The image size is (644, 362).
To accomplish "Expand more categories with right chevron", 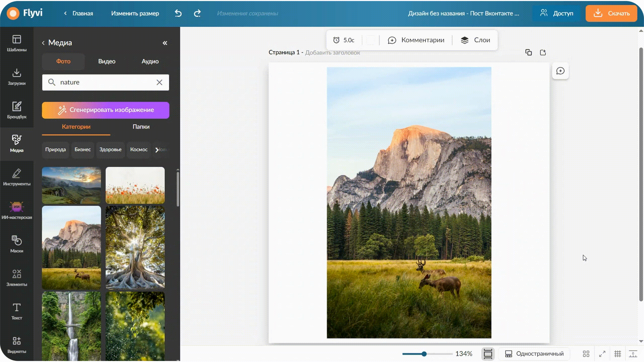I will [x=157, y=150].
